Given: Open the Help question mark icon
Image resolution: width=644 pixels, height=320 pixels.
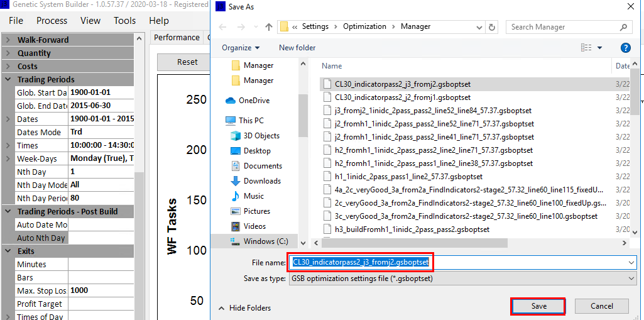Looking at the screenshot, I should tap(625, 48).
